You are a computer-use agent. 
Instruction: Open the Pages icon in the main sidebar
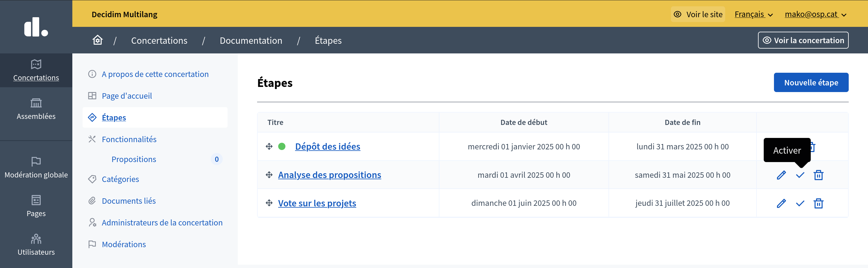pyautogui.click(x=36, y=200)
